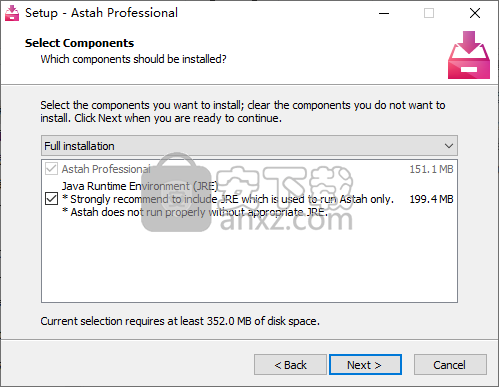The image size is (499, 387).
Task: Go back with the Back button
Action: (290, 365)
